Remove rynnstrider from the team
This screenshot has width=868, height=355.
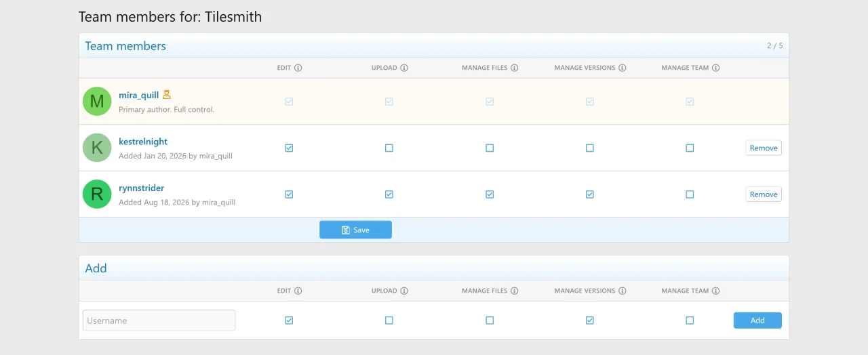click(x=764, y=194)
